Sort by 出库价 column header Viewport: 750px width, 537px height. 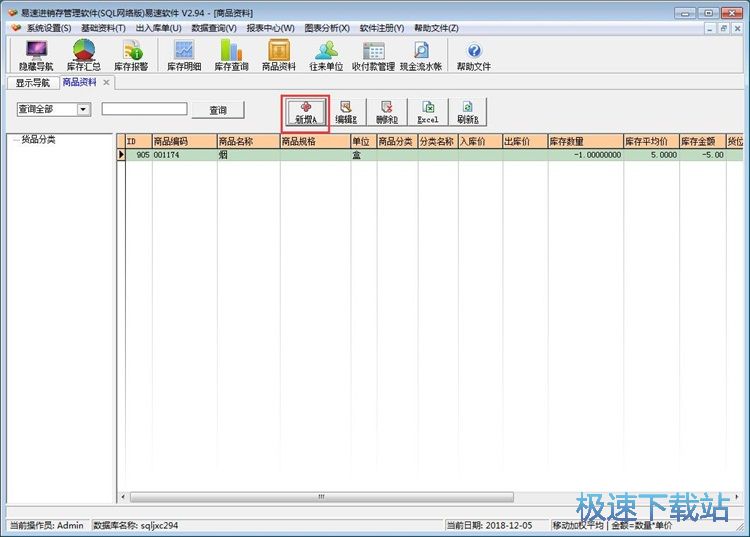pyautogui.click(x=525, y=142)
